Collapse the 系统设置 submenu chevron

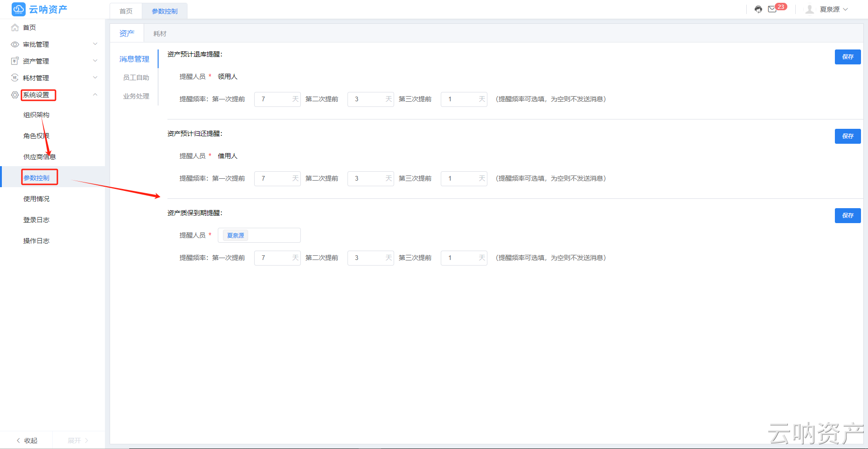(x=95, y=94)
